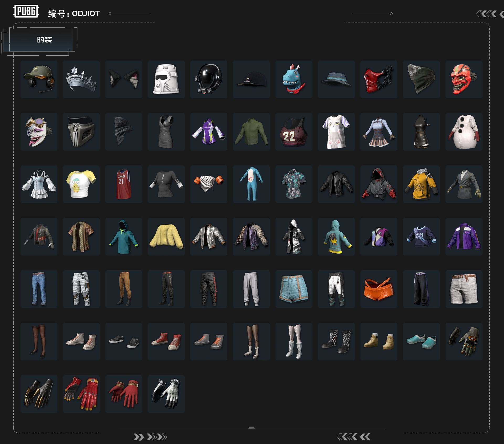Select the light blue denim shorts
Screen dimensions: 504x444
point(294,289)
